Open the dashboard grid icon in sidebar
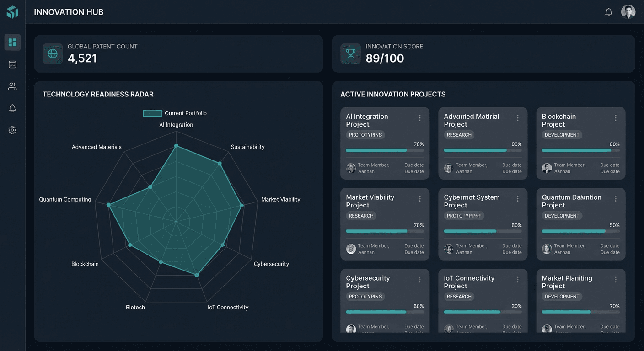This screenshot has height=351, width=644. click(x=12, y=43)
